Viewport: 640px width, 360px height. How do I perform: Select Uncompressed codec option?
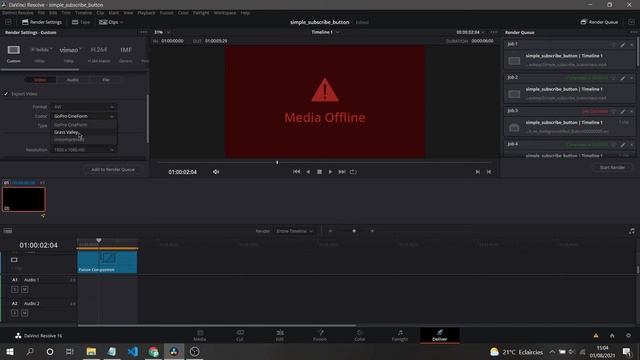tap(84, 140)
